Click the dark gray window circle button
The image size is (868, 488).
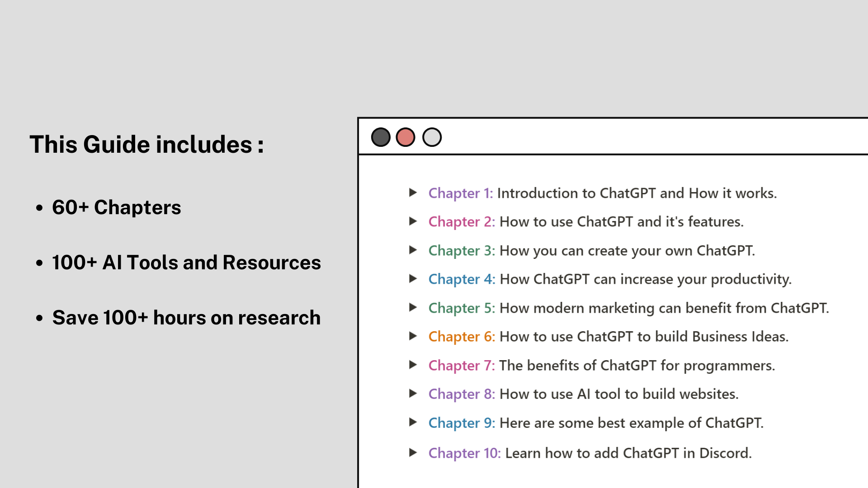pos(381,137)
